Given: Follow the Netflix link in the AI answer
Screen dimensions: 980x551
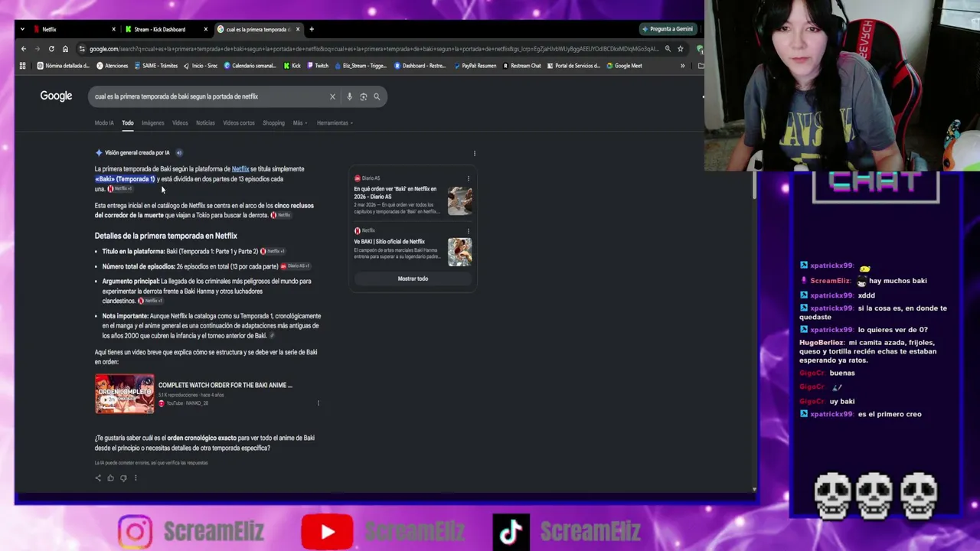Looking at the screenshot, I should pos(240,169).
